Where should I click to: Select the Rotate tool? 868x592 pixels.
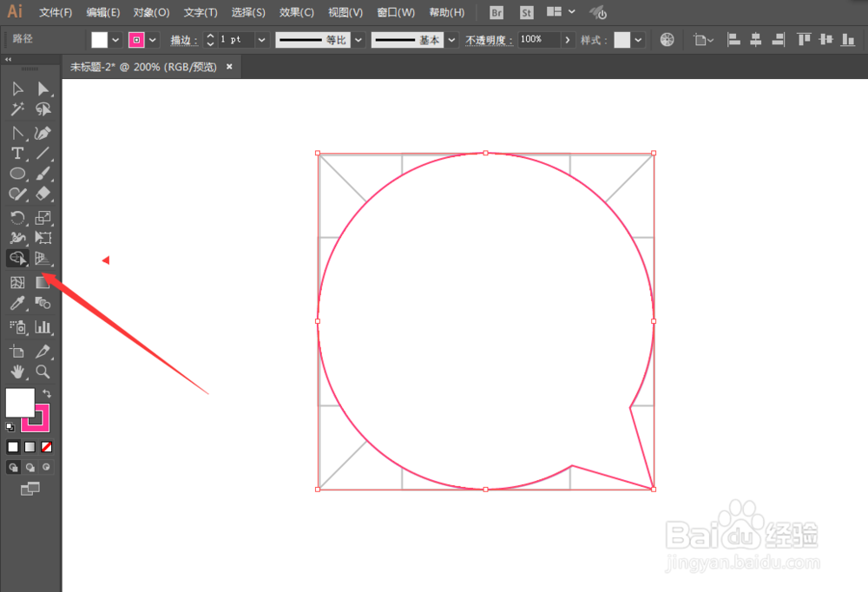pos(16,218)
